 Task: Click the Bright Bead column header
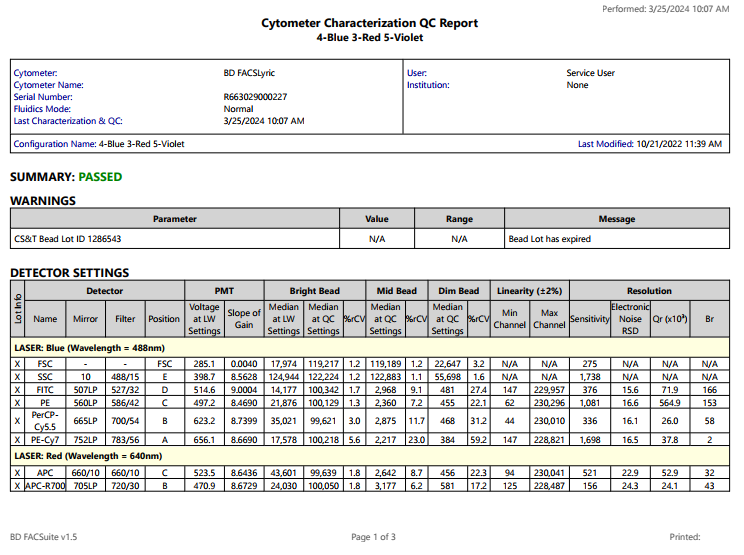315,291
